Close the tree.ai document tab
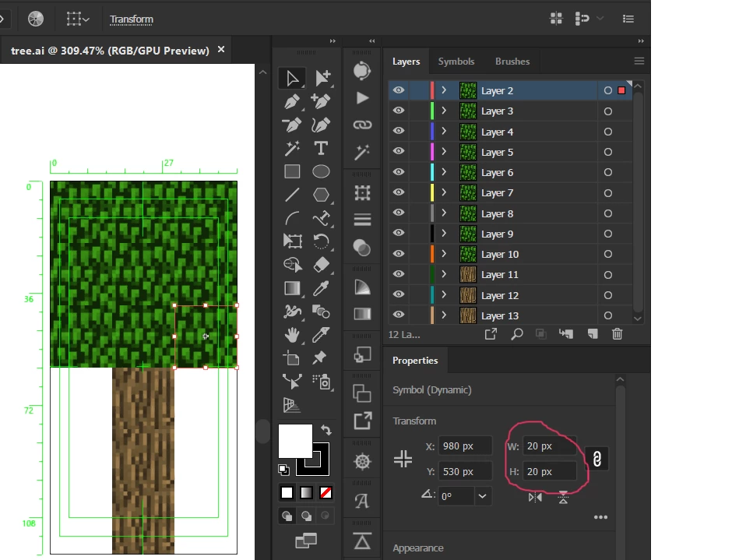Viewport: 746px width, 560px height. click(220, 50)
